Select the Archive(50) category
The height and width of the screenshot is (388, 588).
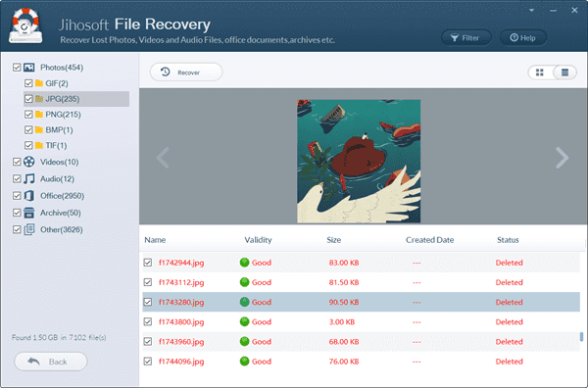pos(61,213)
